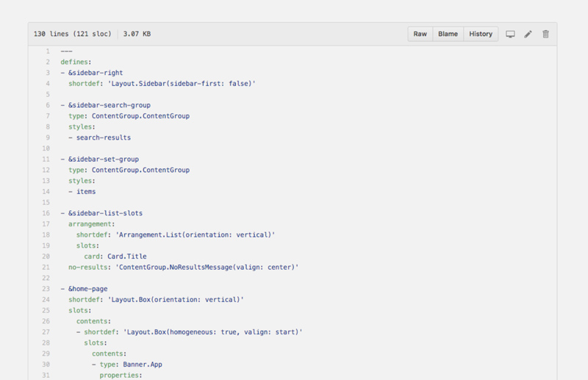Select line number 16
Image resolution: width=588 pixels, height=380 pixels.
tap(46, 213)
